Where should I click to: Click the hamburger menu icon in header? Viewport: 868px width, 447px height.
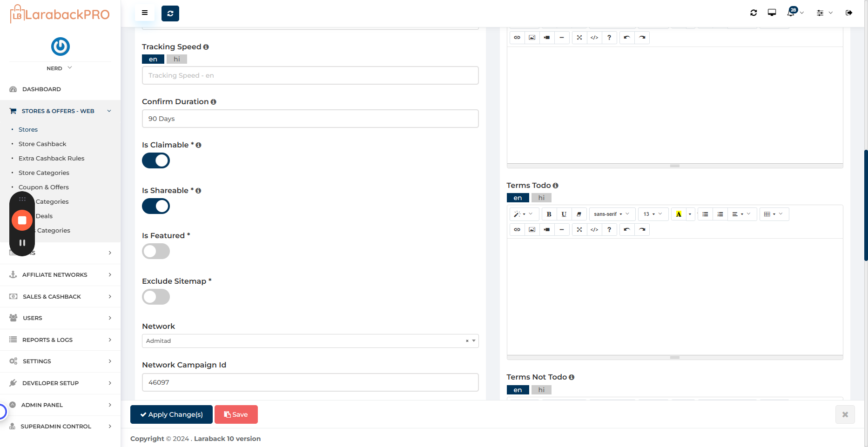(x=145, y=13)
